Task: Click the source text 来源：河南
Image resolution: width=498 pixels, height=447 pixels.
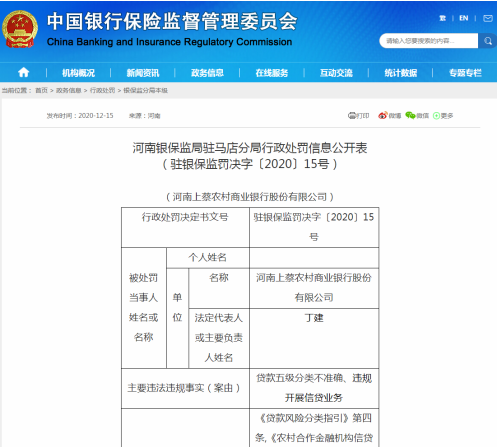Action: 144,116
